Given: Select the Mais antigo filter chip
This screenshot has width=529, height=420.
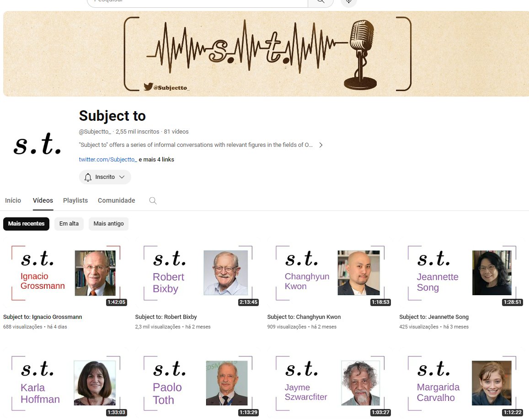Looking at the screenshot, I should (109, 224).
